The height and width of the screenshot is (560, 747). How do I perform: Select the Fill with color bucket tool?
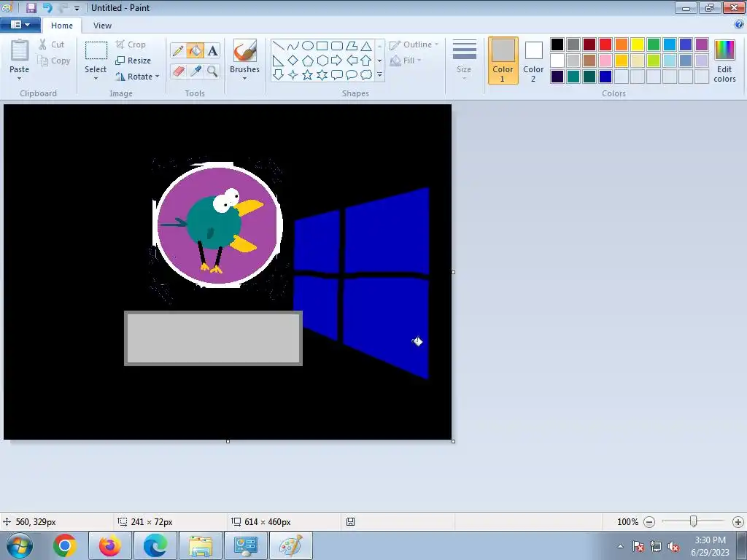pyautogui.click(x=195, y=51)
